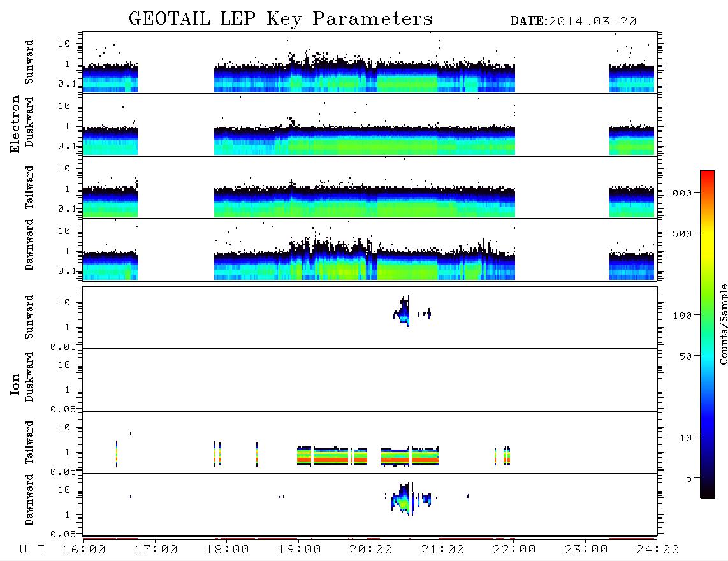Image resolution: width=728 pixels, height=561 pixels.
Task: Click the 5 color bar tick label
Action: tap(689, 479)
